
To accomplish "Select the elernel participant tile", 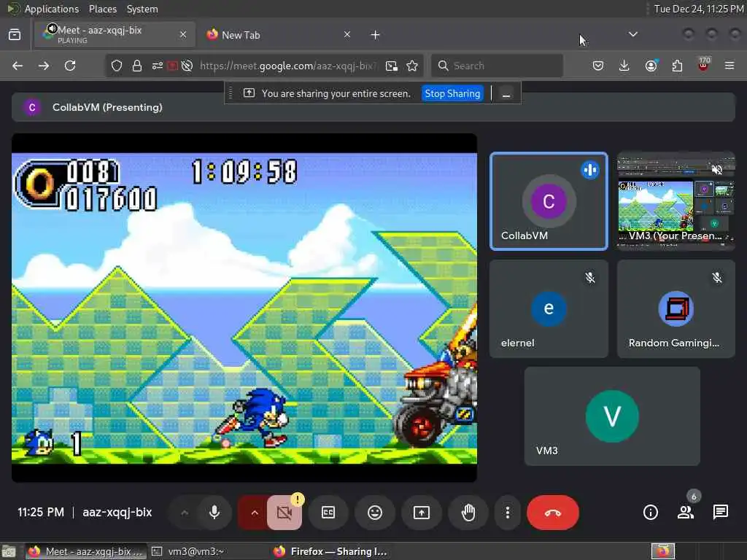I will point(549,308).
